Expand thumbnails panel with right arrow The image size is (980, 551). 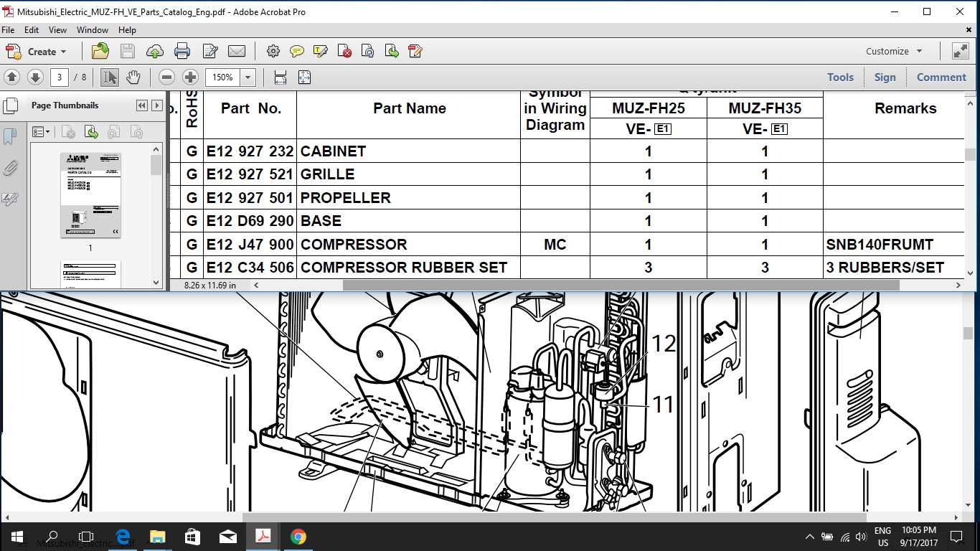tap(156, 105)
